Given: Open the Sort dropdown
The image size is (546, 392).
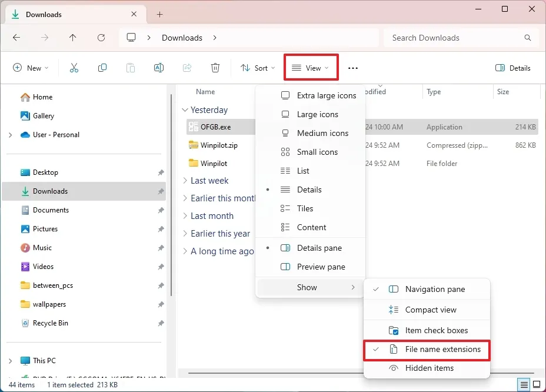Looking at the screenshot, I should [258, 68].
